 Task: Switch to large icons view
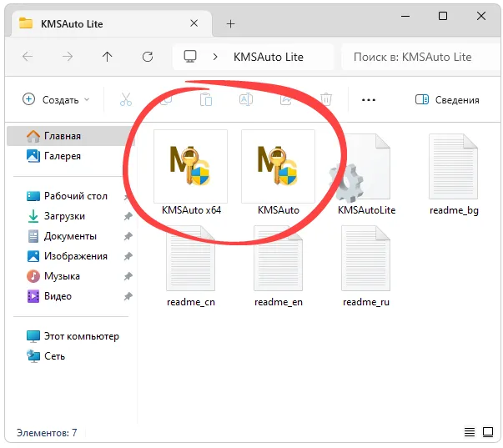(488, 432)
